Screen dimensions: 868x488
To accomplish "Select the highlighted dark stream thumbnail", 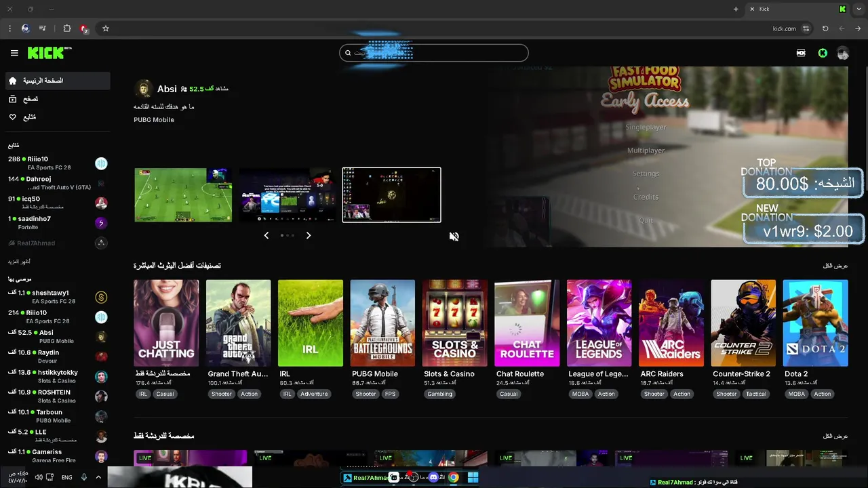I will [391, 195].
